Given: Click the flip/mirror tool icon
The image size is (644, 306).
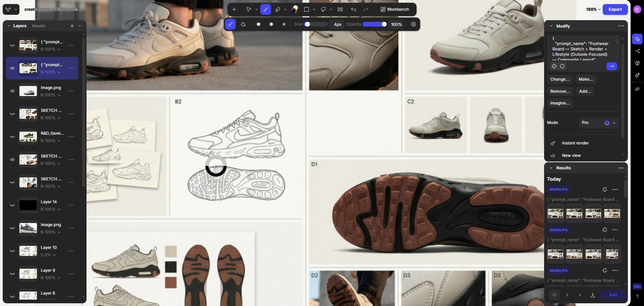Looking at the screenshot, I should tap(340, 9).
